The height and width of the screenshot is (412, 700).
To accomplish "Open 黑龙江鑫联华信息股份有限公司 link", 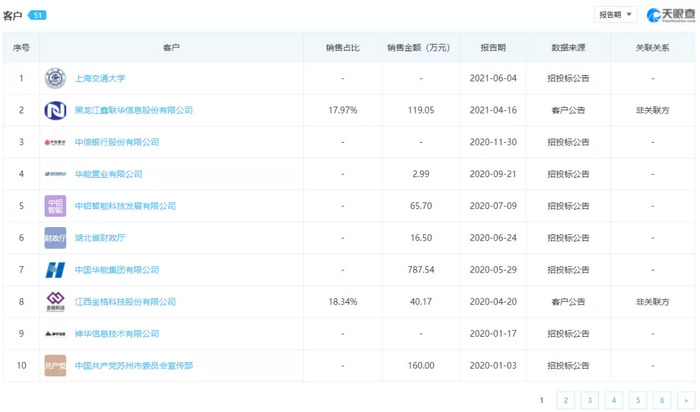I will coord(133,110).
